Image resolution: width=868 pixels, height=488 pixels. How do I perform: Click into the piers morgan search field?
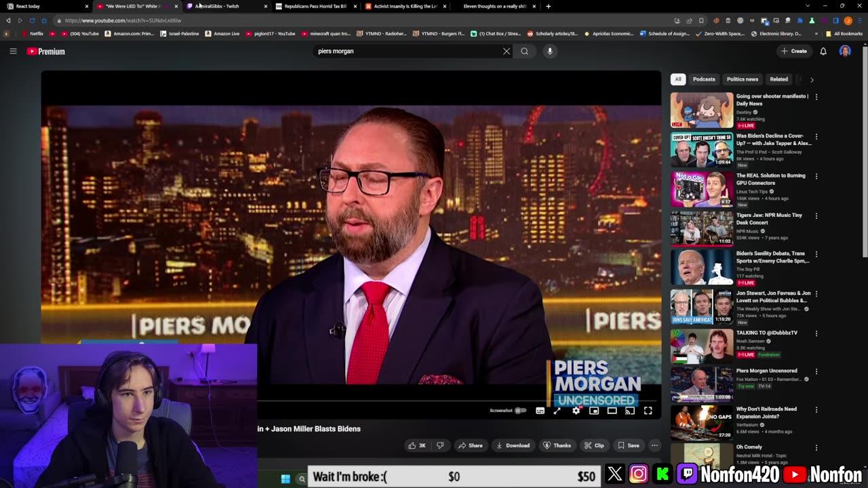407,51
